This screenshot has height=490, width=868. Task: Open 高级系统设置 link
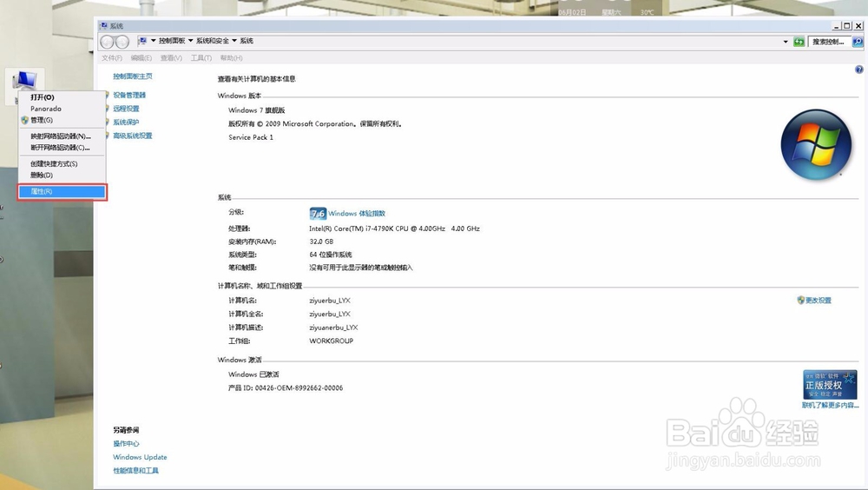tap(132, 136)
